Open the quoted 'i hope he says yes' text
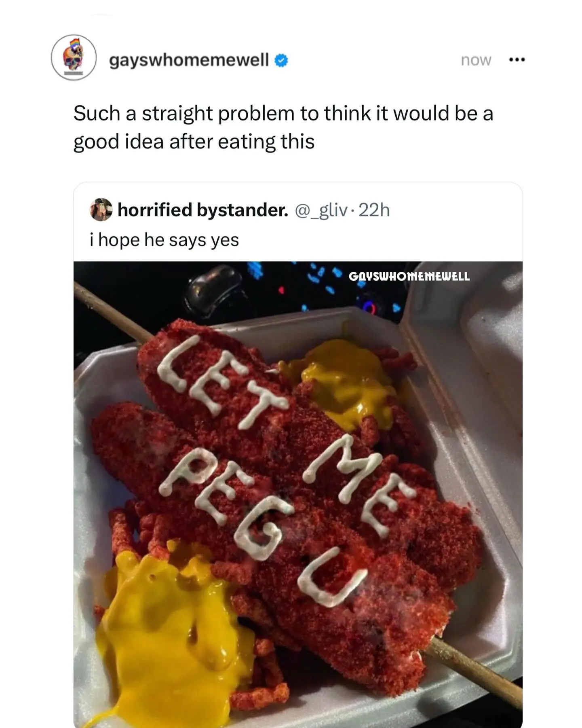 click(x=164, y=240)
